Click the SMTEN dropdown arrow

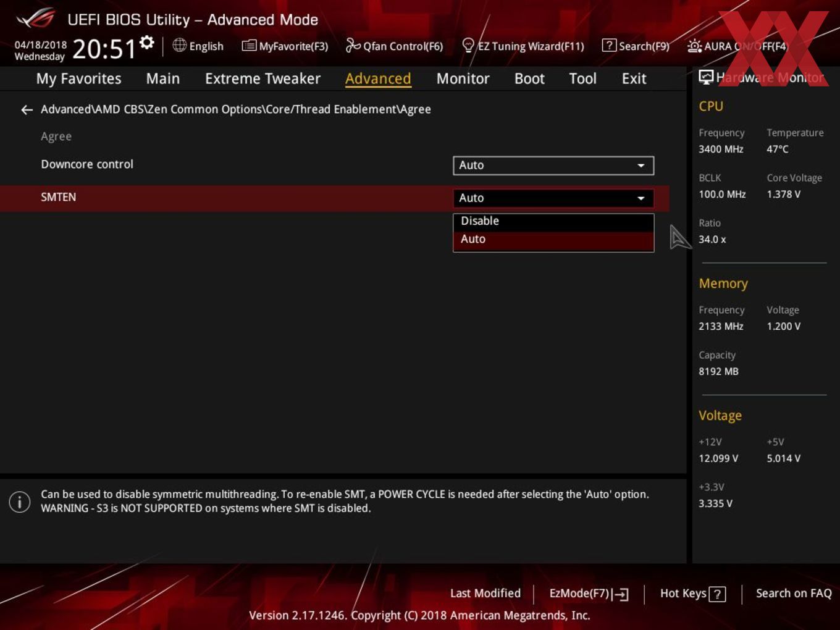641,198
